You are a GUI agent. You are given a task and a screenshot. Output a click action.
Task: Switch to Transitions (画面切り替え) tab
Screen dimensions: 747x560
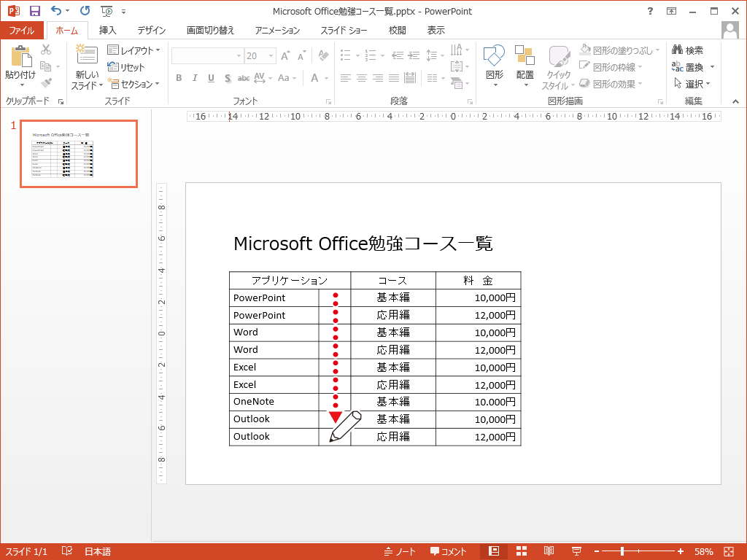210,30
